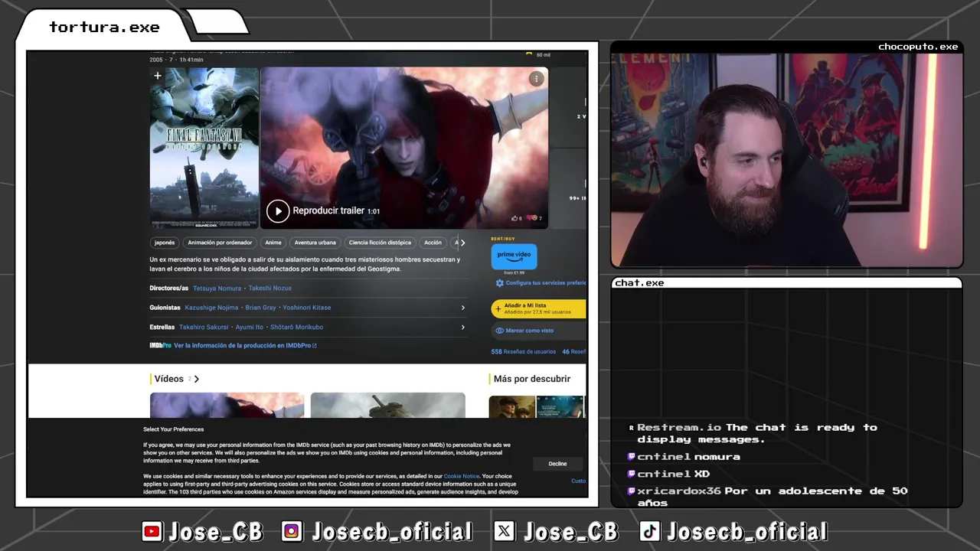Click Añadir a Mi lista button

coord(539,308)
